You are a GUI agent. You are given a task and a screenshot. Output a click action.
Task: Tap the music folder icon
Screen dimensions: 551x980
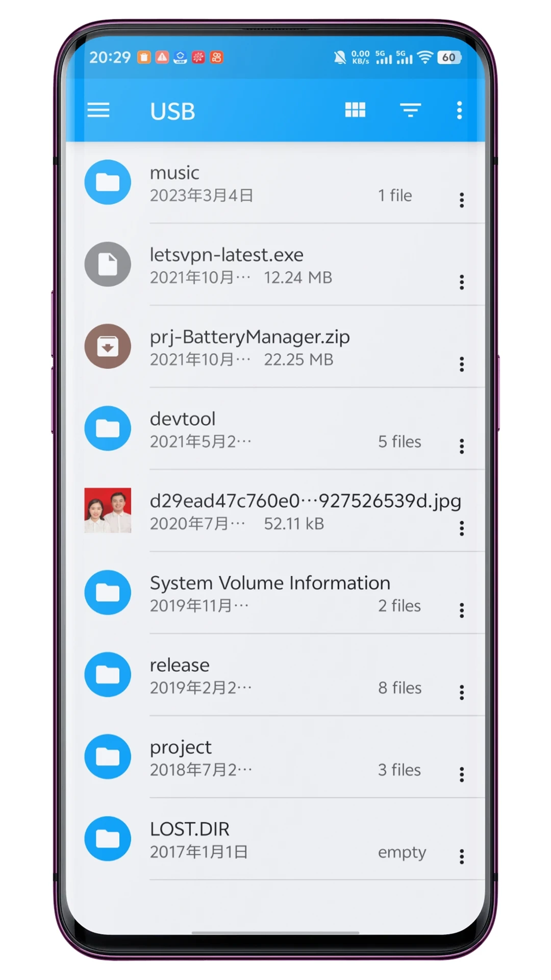click(x=108, y=182)
